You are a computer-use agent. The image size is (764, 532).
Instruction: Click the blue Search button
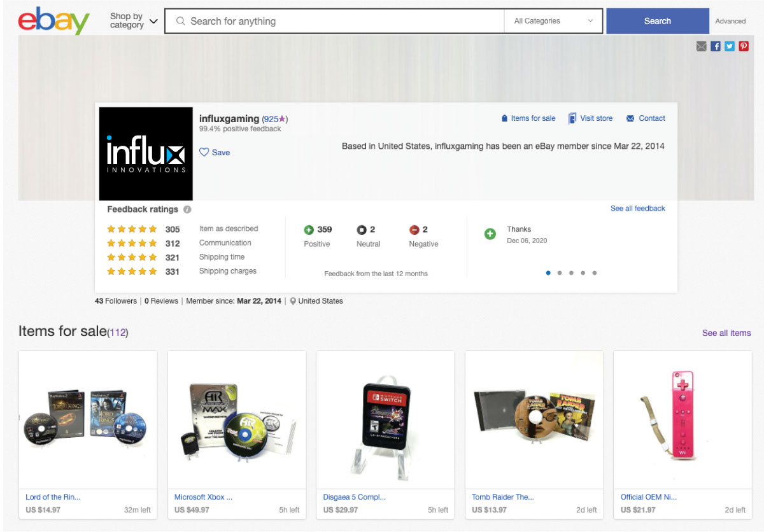[658, 21]
